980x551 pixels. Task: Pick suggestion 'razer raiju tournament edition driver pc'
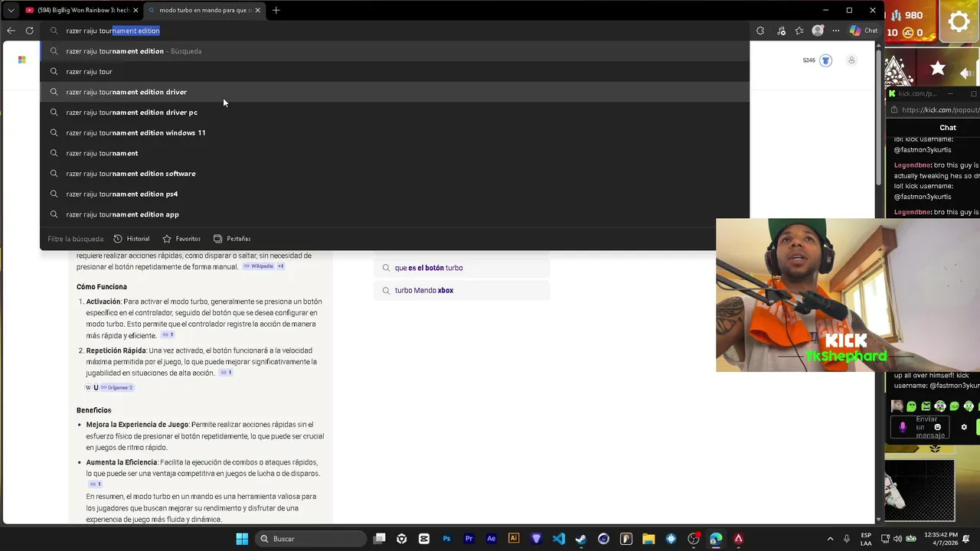(x=394, y=112)
